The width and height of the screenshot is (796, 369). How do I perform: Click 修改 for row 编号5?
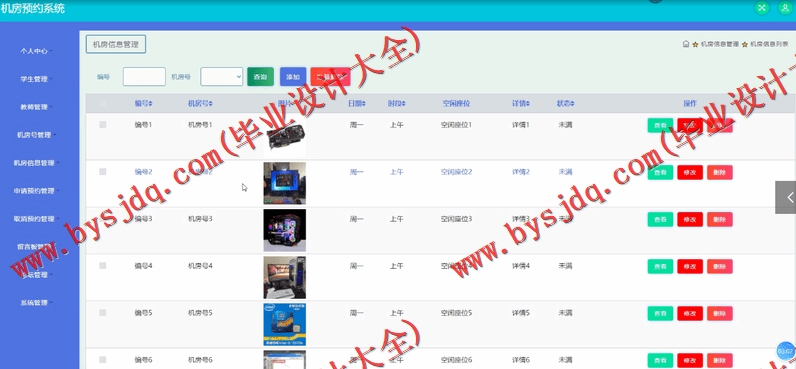coord(690,313)
